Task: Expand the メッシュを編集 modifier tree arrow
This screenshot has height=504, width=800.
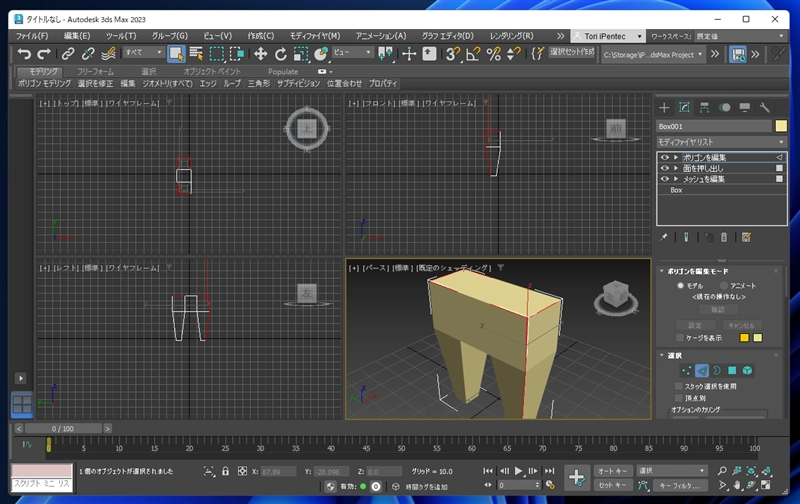Action: coord(676,179)
